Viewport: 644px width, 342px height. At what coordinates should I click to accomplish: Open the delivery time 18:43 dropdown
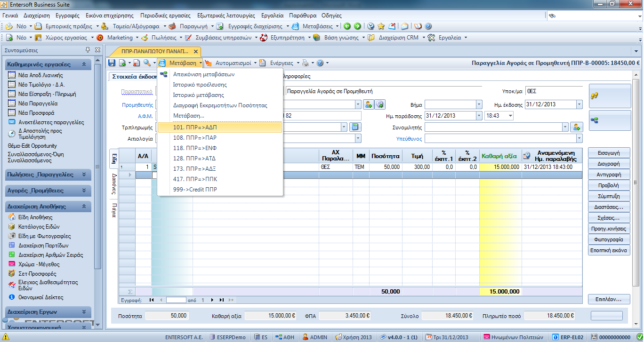(x=510, y=116)
